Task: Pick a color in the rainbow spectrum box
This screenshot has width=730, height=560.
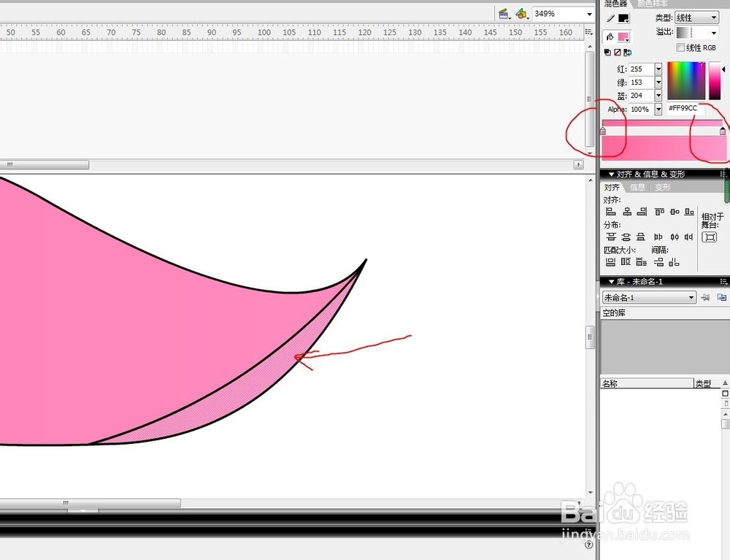Action: [686, 80]
